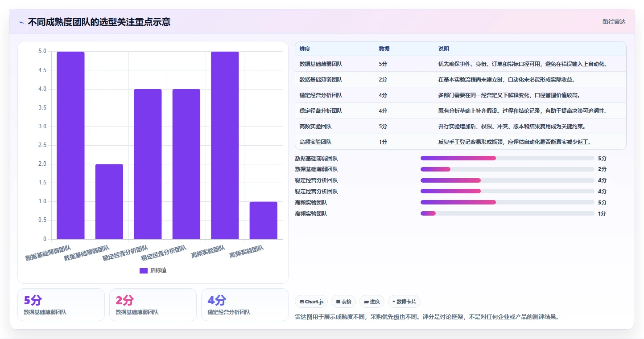Click the 数据基础薄弱团队 bar reaching 2.0
This screenshot has height=339, width=644.
click(x=109, y=202)
